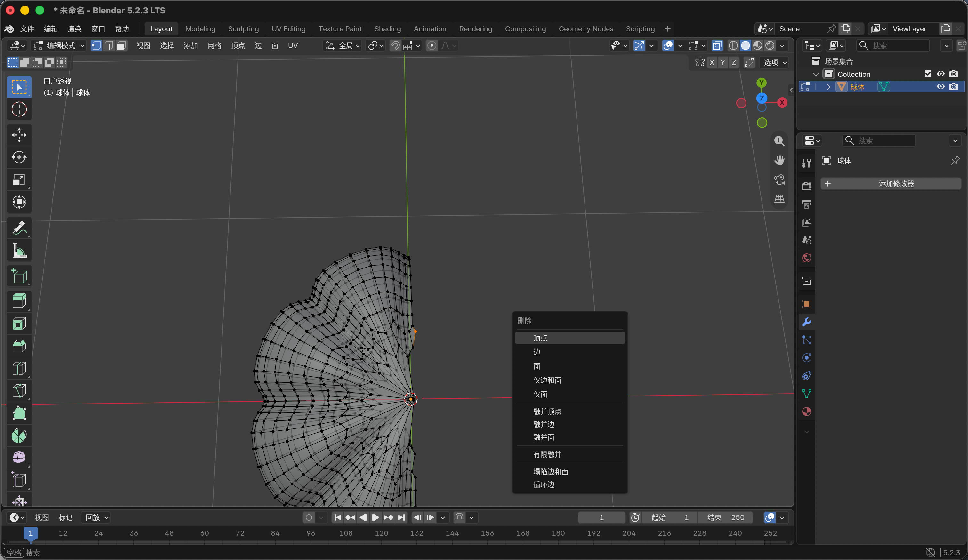Viewport: 968px width, 560px height.
Task: Select the Spin tool
Action: [x=19, y=436]
